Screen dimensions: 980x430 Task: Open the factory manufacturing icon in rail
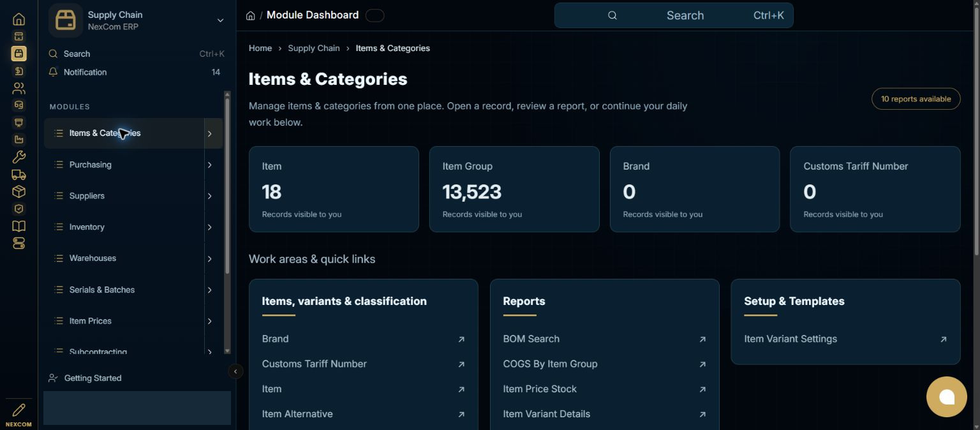click(x=19, y=140)
